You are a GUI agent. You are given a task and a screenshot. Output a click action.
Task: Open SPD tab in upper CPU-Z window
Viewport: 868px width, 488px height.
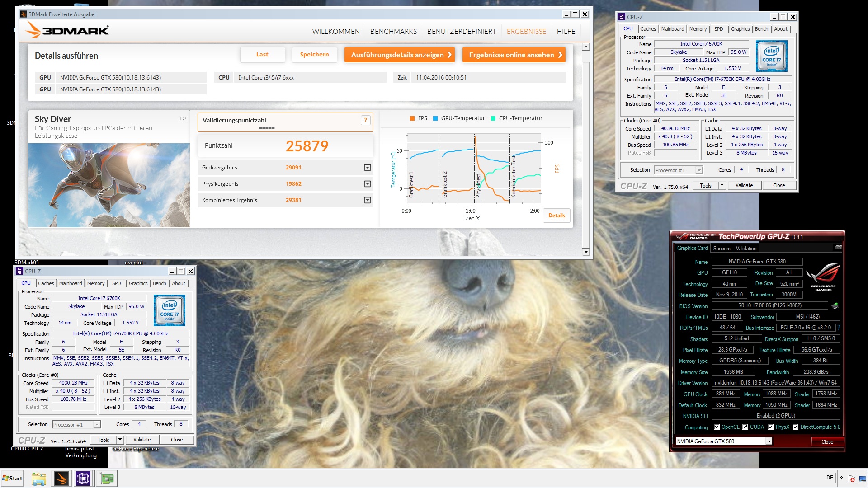click(x=718, y=29)
